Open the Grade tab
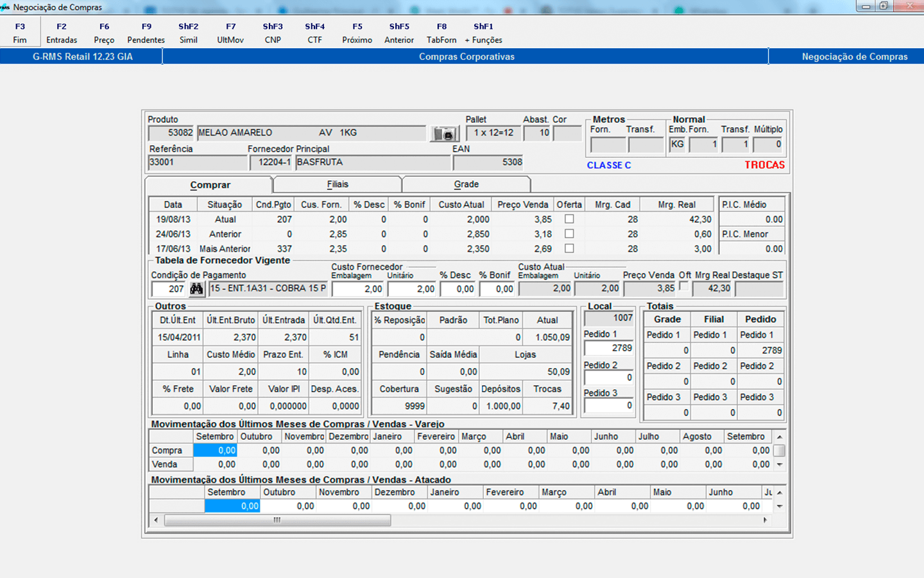Viewport: 924px width, 578px height. [466, 184]
